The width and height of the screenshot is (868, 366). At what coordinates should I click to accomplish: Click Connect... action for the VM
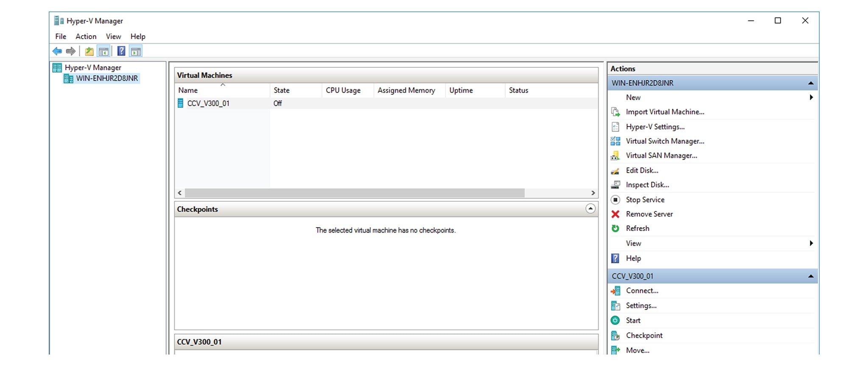642,291
